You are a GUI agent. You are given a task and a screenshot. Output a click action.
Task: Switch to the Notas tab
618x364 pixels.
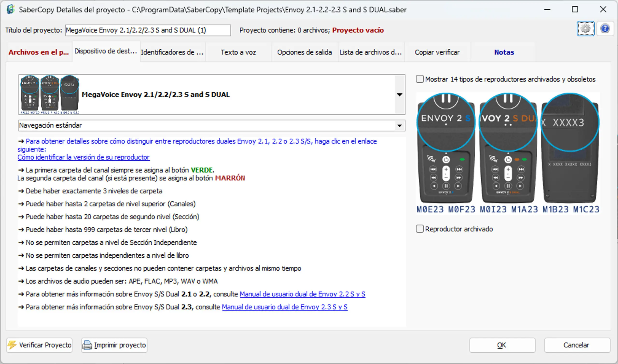pyautogui.click(x=504, y=52)
